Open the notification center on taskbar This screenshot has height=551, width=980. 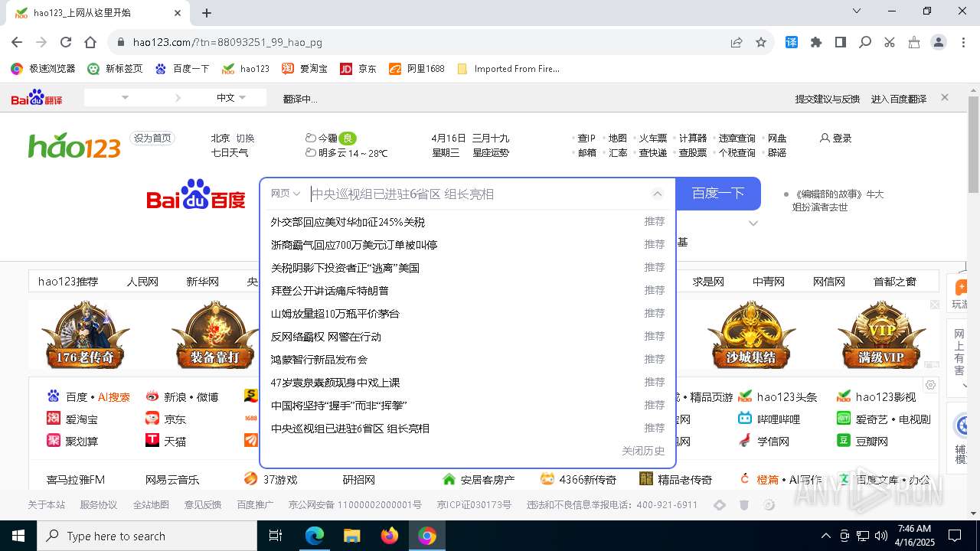click(x=955, y=536)
